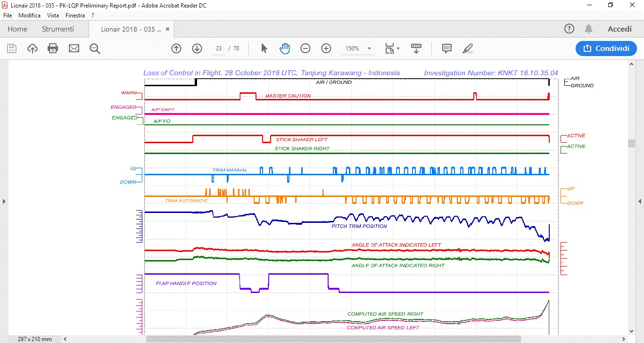Click the vertical scrollbar thumb
Viewport: 644px width, 343px height.
631,143
